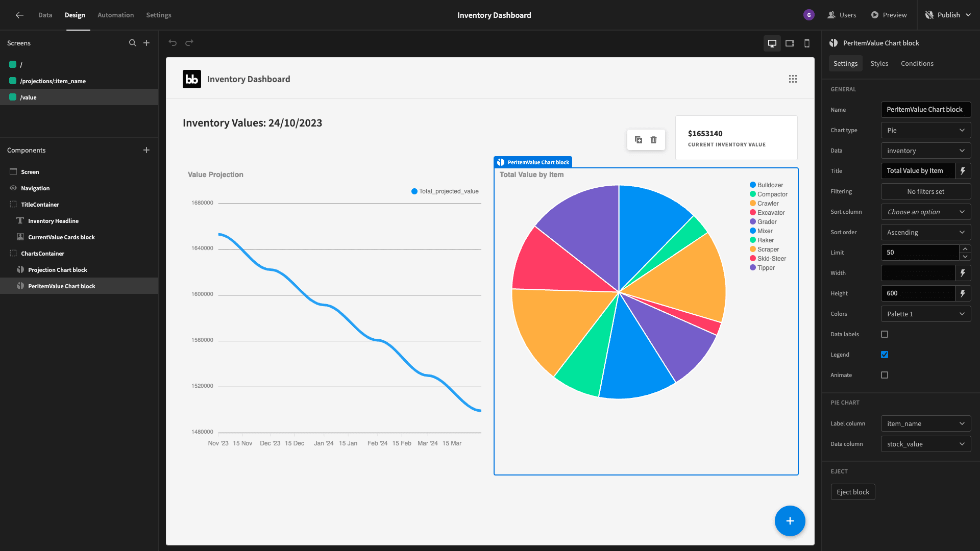Search screens with magnifier icon

tap(133, 43)
